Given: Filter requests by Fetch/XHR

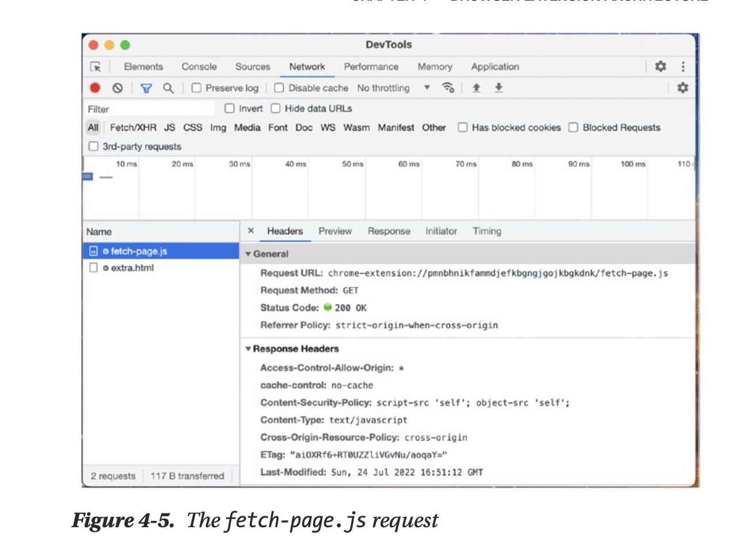Looking at the screenshot, I should point(133,128).
